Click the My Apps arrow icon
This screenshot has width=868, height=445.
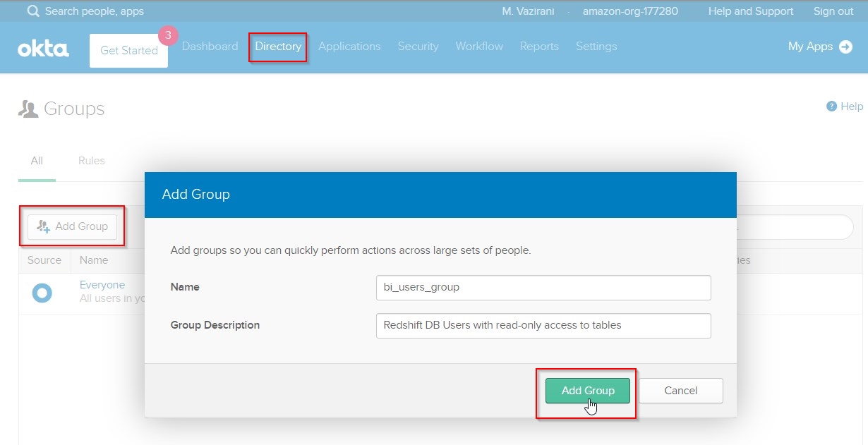(x=845, y=47)
